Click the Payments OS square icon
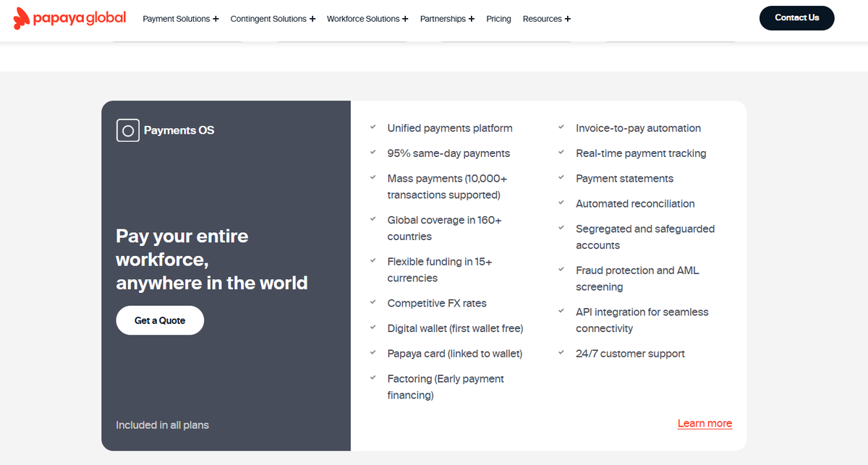Screen dimensions: 868x465 [128, 130]
